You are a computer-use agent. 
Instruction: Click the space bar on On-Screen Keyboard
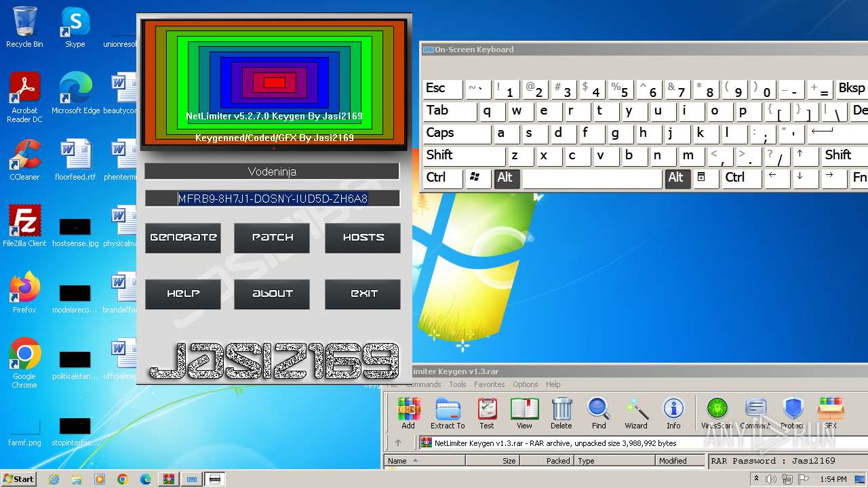(592, 178)
